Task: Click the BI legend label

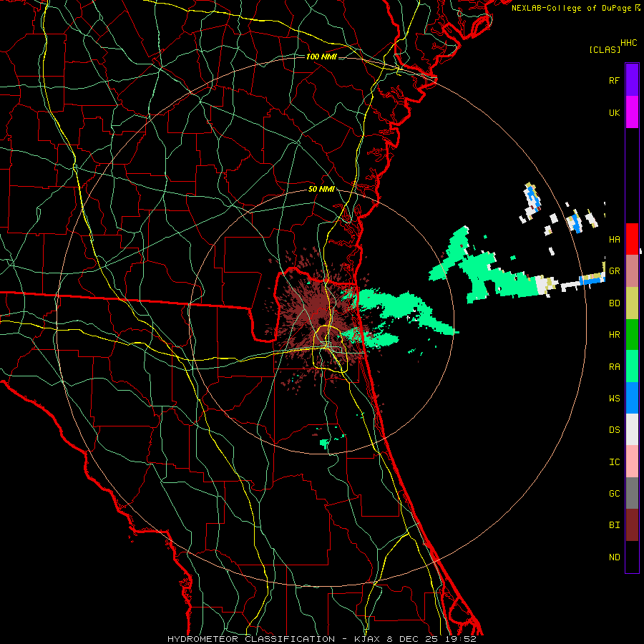Action: point(614,525)
